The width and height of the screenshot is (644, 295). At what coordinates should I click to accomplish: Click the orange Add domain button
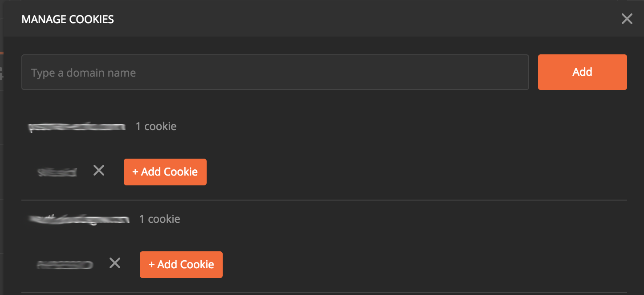tap(582, 72)
